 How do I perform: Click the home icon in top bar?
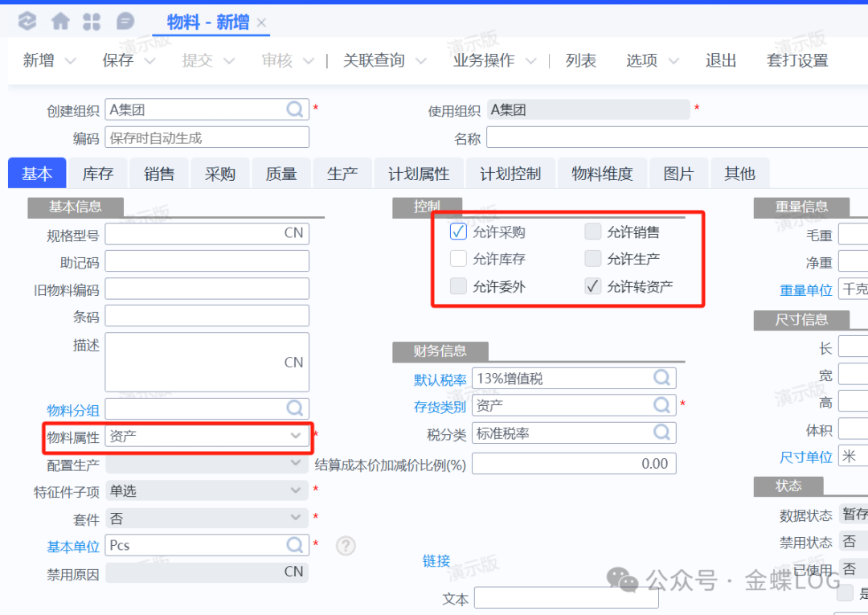[60, 21]
